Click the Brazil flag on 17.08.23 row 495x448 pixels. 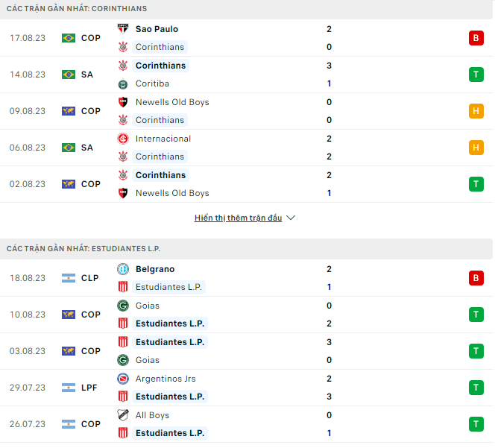[x=69, y=38]
